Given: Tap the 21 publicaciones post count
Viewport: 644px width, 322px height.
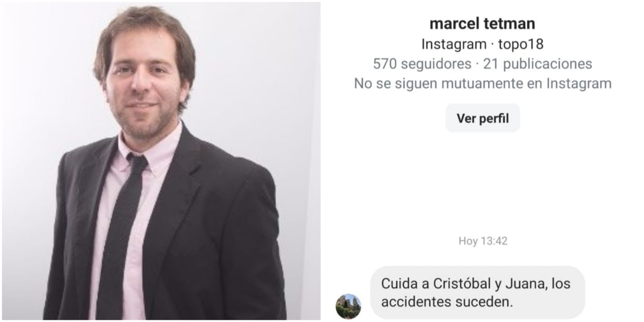Looking at the screenshot, I should [537, 64].
